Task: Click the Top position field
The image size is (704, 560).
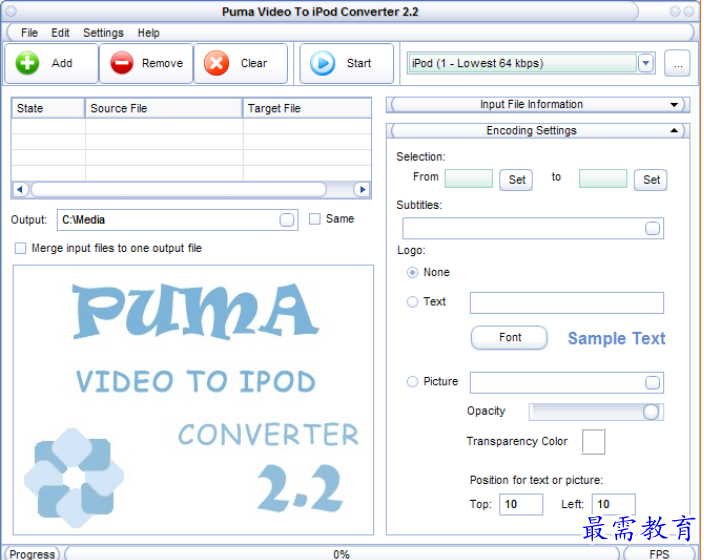Action: [x=521, y=504]
